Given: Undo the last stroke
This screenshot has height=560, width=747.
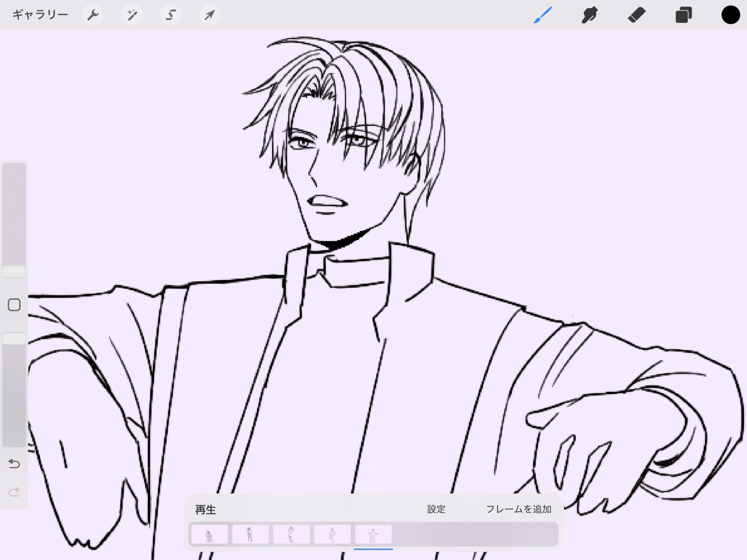Looking at the screenshot, I should pos(14,464).
